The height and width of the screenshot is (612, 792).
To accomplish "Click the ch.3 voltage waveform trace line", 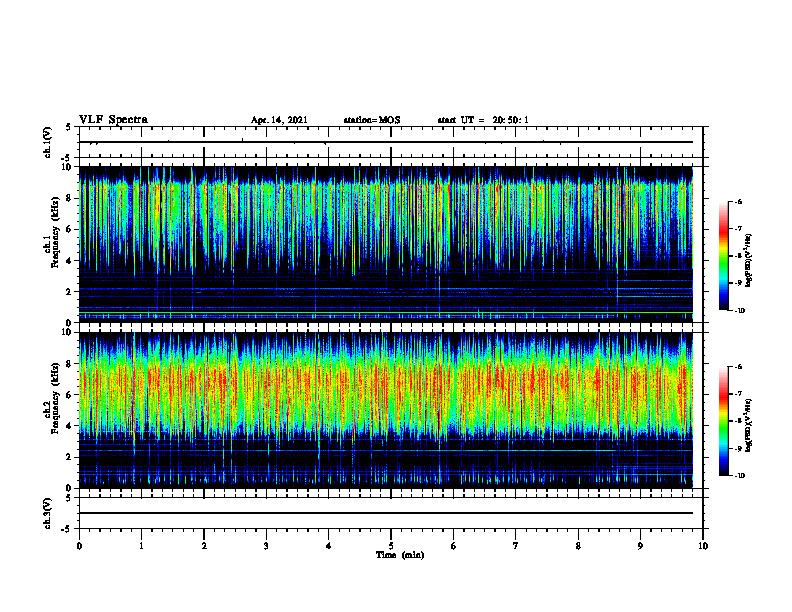I will coord(386,513).
